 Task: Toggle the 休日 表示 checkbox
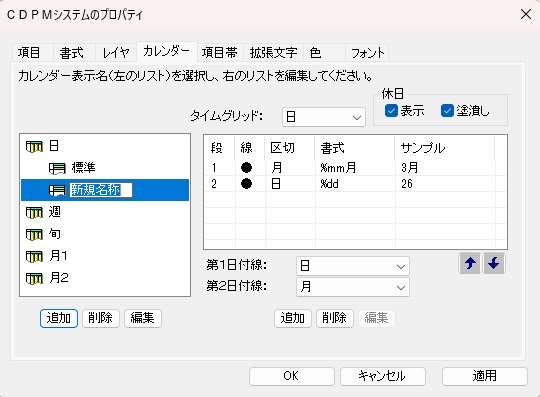[391, 111]
